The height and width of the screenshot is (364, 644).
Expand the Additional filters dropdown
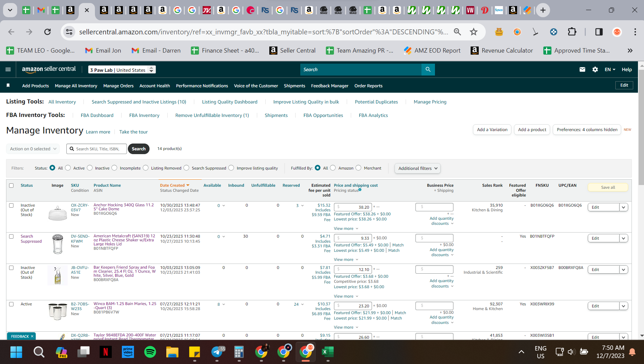click(417, 168)
